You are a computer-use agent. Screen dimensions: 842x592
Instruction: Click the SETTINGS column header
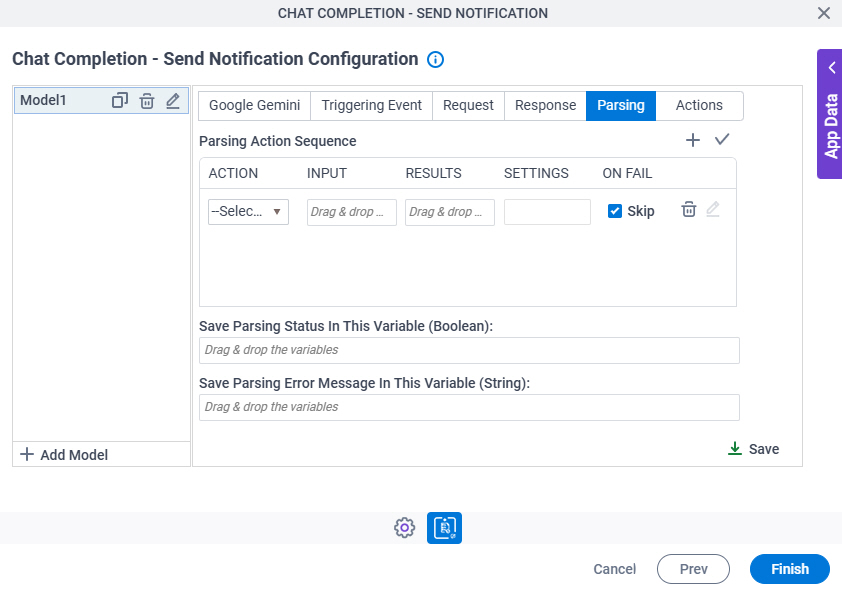536,174
